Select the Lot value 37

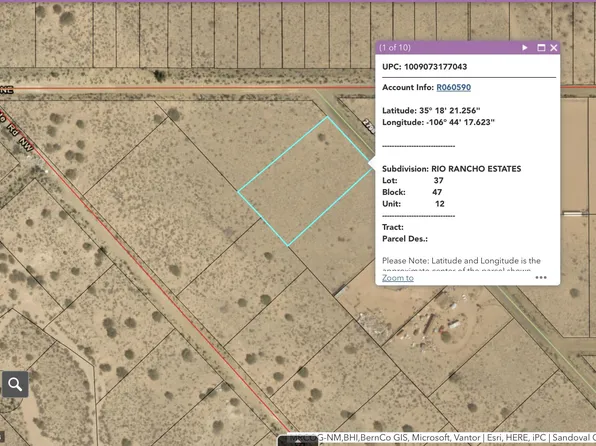438,181
